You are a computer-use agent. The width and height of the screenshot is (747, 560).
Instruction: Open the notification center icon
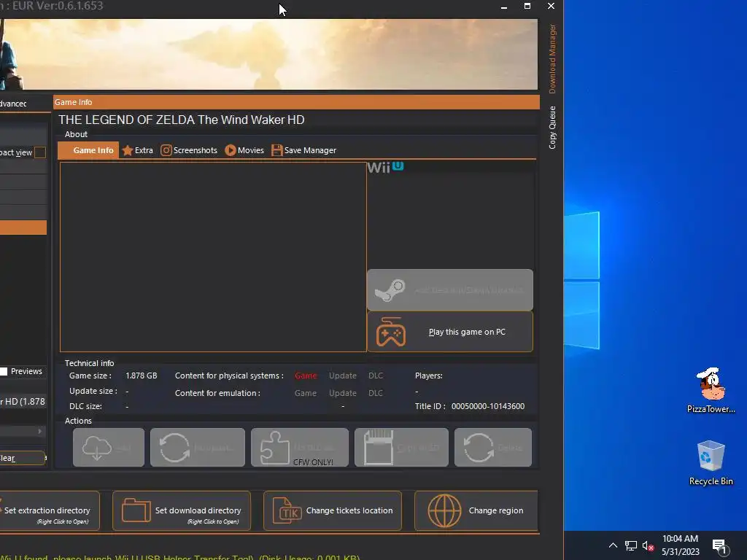coord(719,546)
